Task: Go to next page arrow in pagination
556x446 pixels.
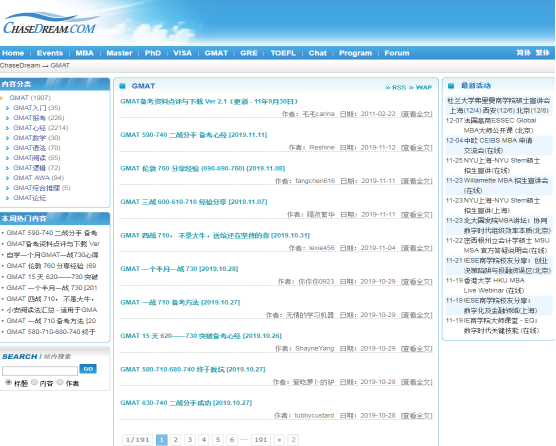Action: point(279,440)
